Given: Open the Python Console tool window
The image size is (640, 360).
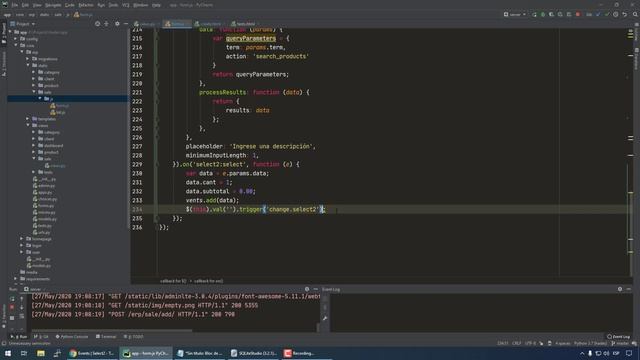Looking at the screenshot, I should [x=72, y=337].
